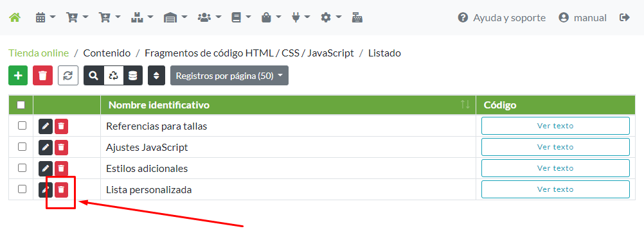Check the Ajustes JavaScript row checkbox
Image resolution: width=644 pixels, height=240 pixels.
22,146
